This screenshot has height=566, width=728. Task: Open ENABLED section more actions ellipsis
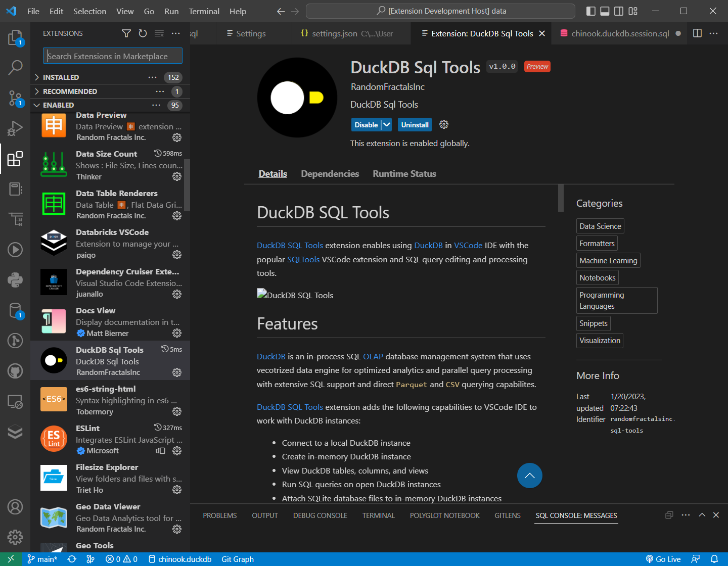(x=156, y=105)
